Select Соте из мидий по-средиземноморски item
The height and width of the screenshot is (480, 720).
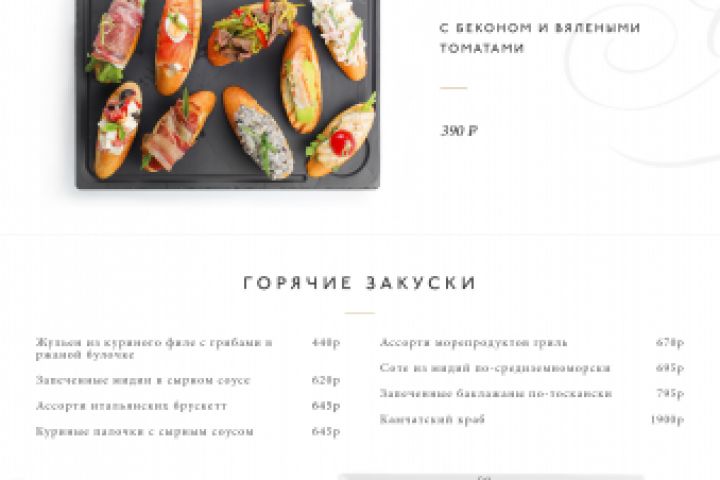click(x=495, y=368)
